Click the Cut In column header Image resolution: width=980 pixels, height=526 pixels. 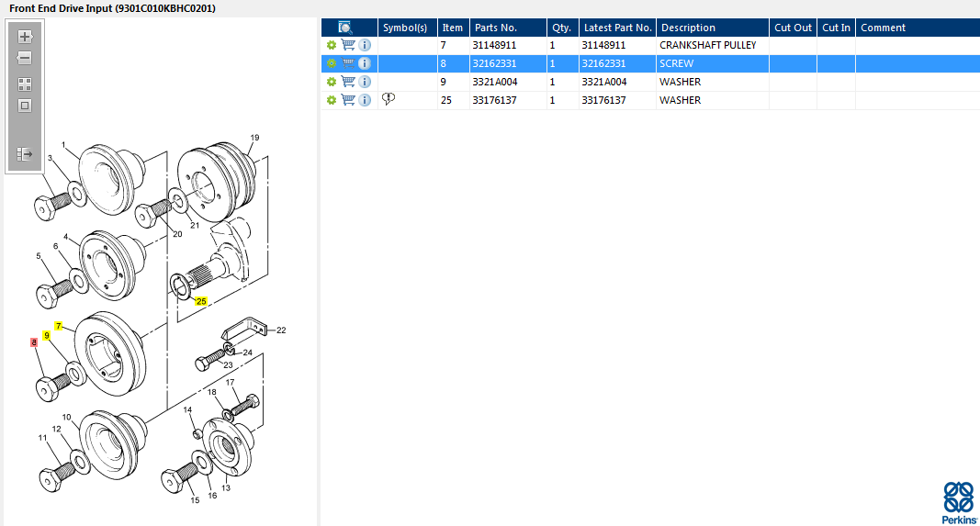(x=836, y=28)
